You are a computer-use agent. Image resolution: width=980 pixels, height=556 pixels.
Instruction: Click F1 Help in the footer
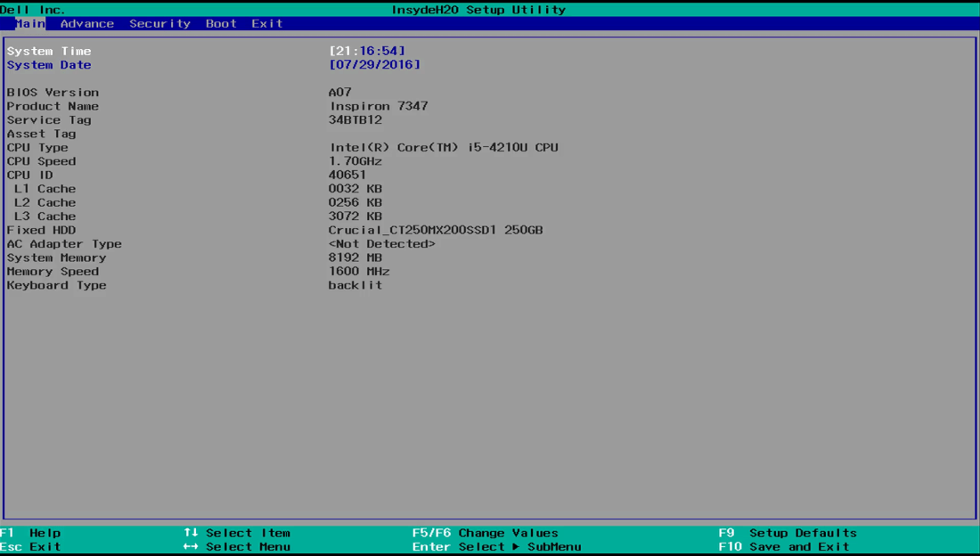31,533
